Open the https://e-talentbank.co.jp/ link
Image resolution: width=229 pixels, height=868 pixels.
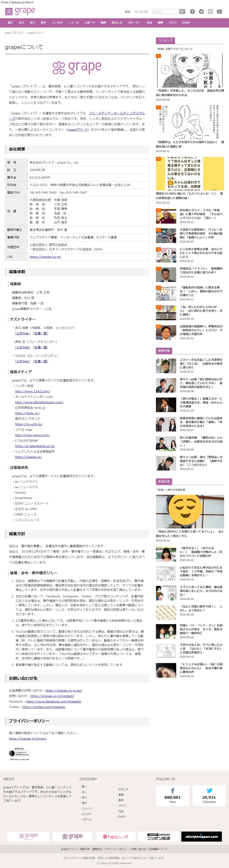coord(35,446)
